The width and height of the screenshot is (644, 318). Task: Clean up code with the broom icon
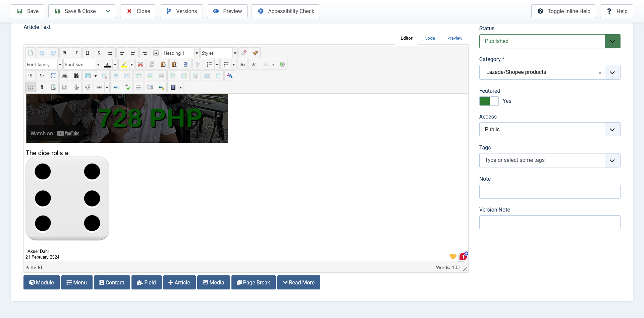[x=255, y=53]
